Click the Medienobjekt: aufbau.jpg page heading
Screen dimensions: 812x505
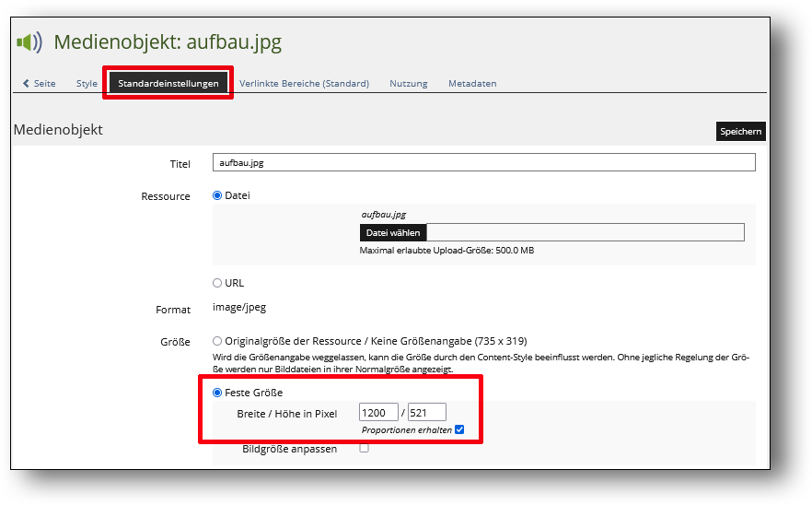pos(168,42)
